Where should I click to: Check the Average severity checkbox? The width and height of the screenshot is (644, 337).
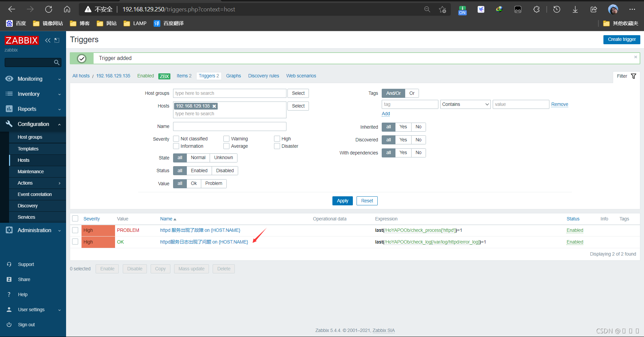[x=226, y=146]
